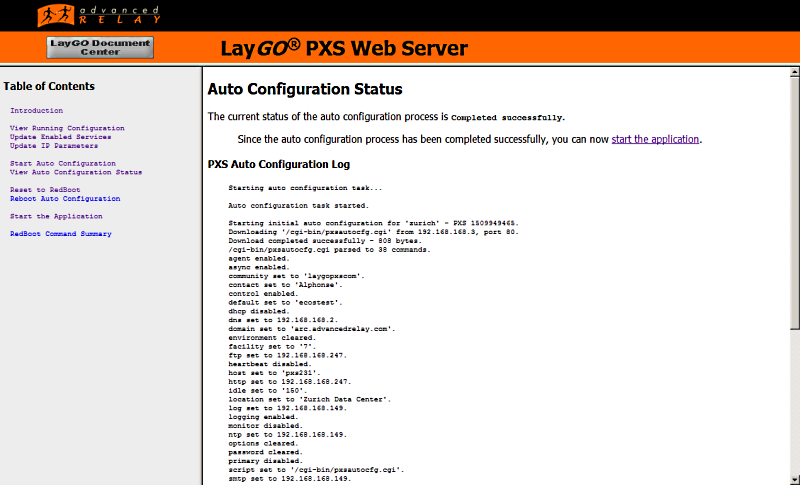This screenshot has width=800, height=485.
Task: Click log line "community set to 'laygopxscom'."
Action: click(296, 276)
